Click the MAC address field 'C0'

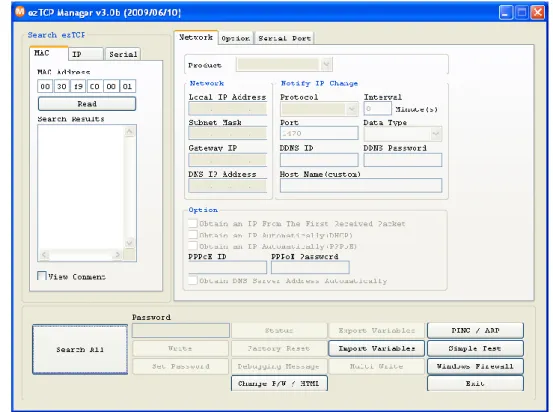tap(95, 86)
